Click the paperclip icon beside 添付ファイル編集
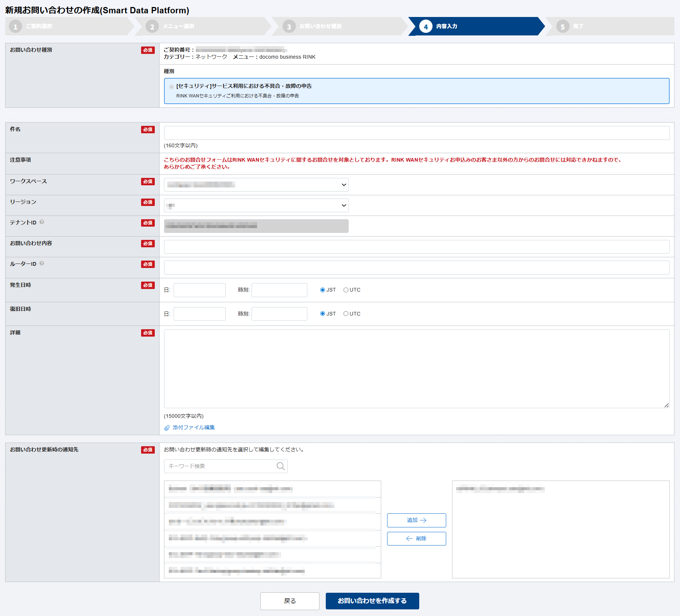The width and height of the screenshot is (680, 616). (x=167, y=428)
